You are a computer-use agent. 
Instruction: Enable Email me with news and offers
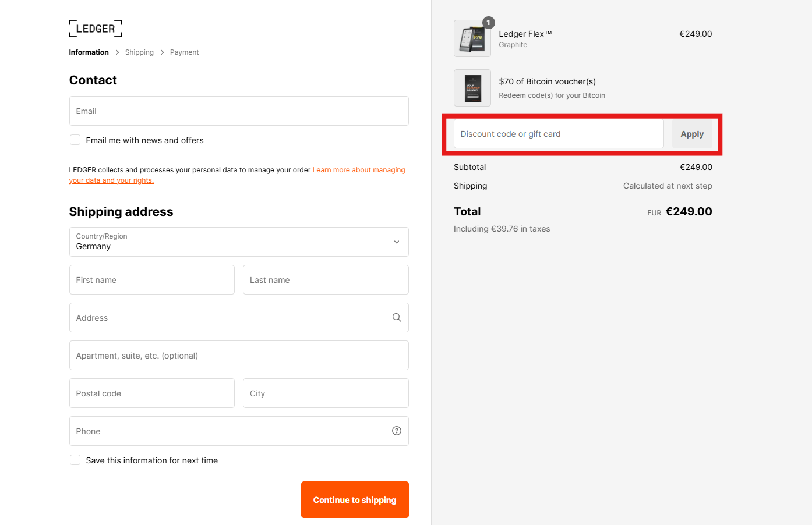pos(75,140)
